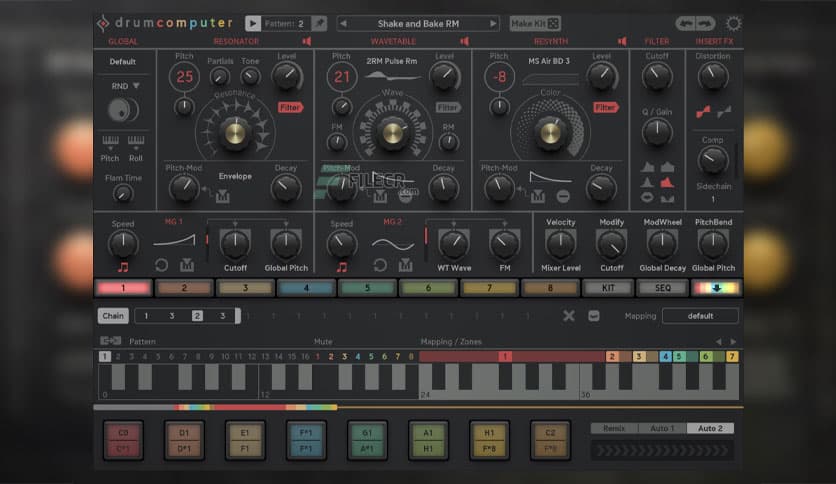This screenshot has height=484, width=836.
Task: Toggle MG 1 tempo sync note icon
Action: [x=123, y=267]
